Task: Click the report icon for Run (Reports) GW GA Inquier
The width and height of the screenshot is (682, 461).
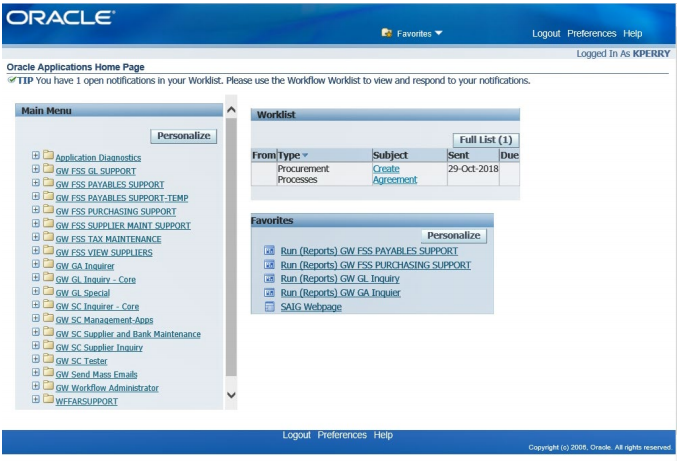Action: [270, 292]
